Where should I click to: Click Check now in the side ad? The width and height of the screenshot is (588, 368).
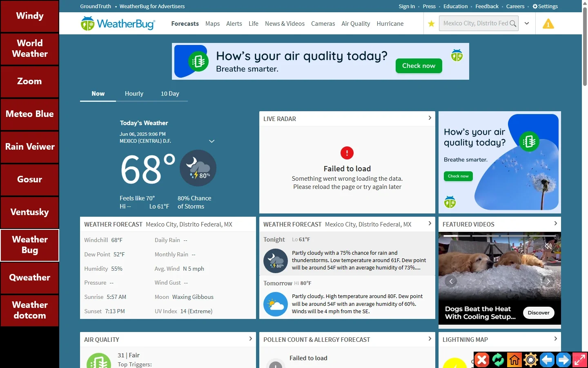(x=458, y=176)
